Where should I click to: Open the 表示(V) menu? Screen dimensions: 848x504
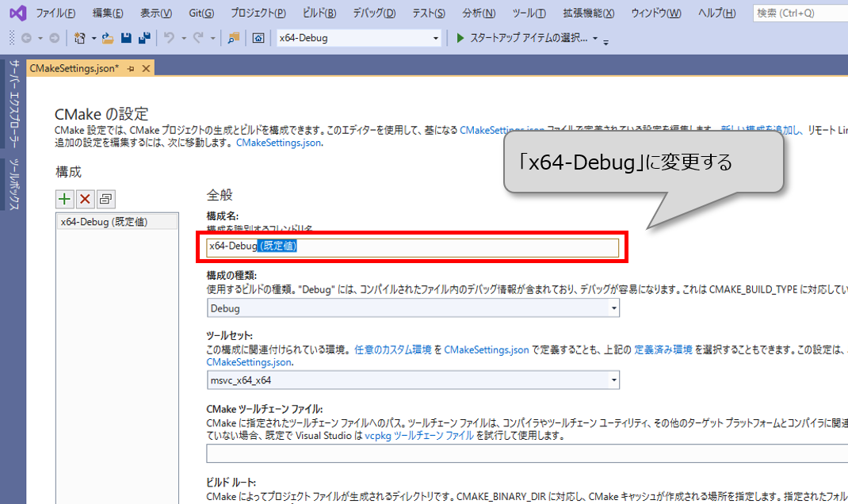[156, 13]
